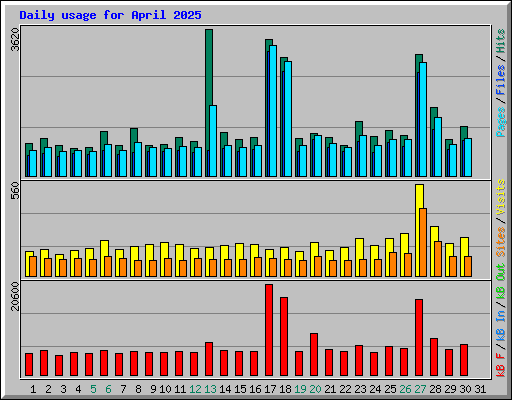Select the green hits bar for day 23

[359, 149]
